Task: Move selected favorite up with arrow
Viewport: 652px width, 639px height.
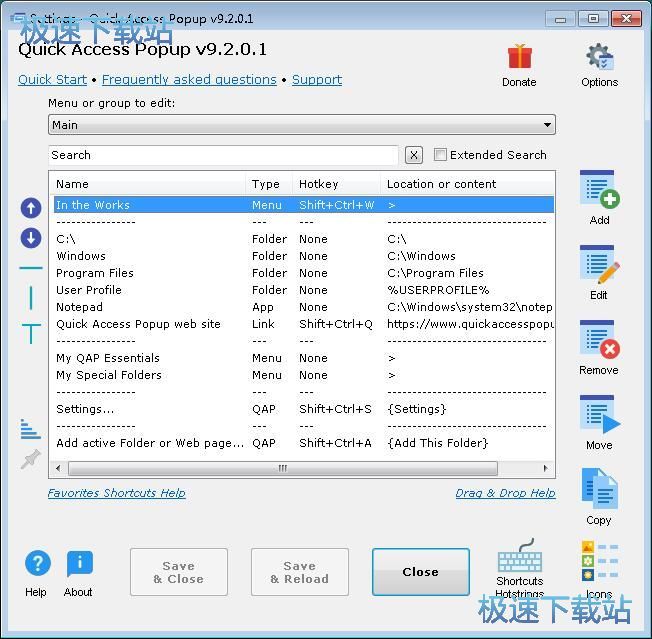Action: 31,208
